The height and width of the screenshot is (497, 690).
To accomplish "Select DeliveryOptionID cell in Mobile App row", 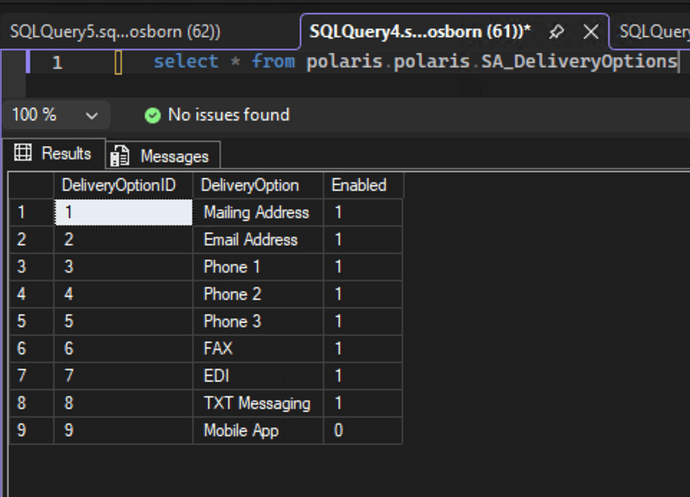I will tap(123, 431).
